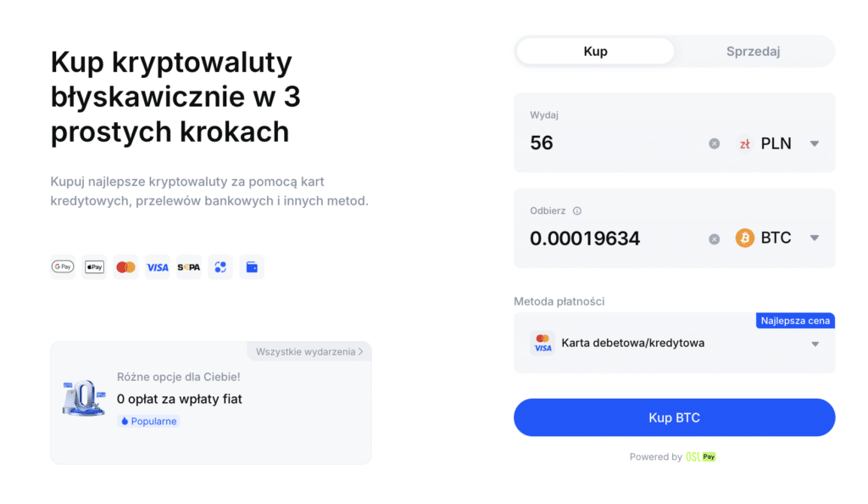Image resolution: width=868 pixels, height=504 pixels.
Task: Click the Visa payment method icon
Action: pos(157,266)
